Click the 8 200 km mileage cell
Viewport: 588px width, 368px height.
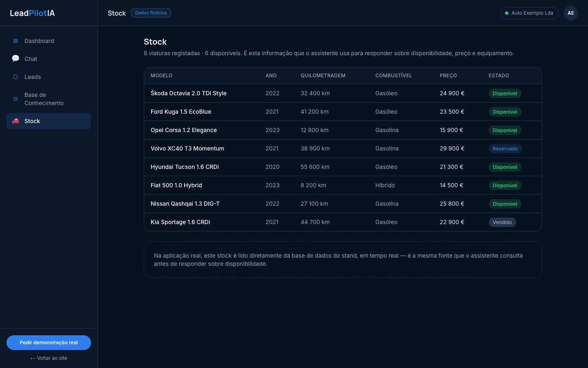pyautogui.click(x=313, y=185)
